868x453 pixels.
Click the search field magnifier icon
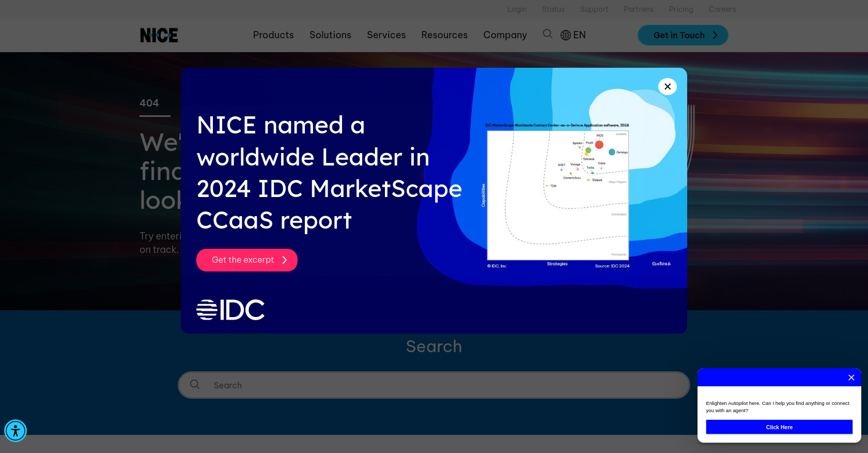[x=195, y=384]
